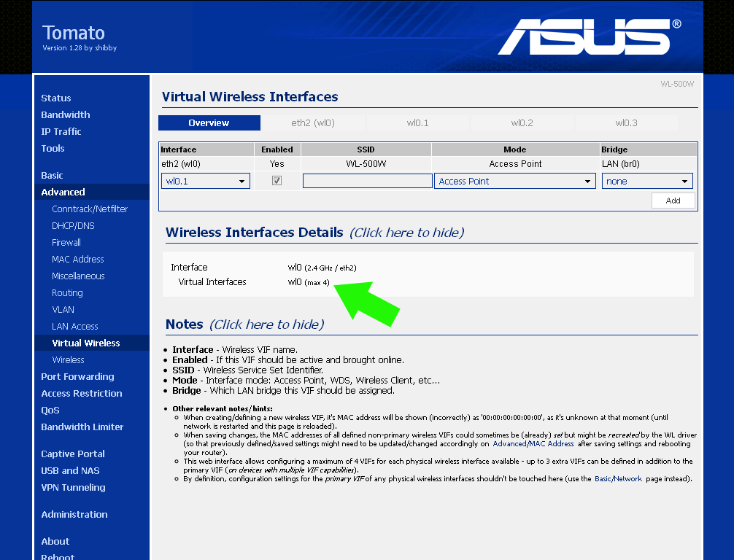Click the Tomato title in the header
This screenshot has height=560, width=734.
(x=74, y=33)
